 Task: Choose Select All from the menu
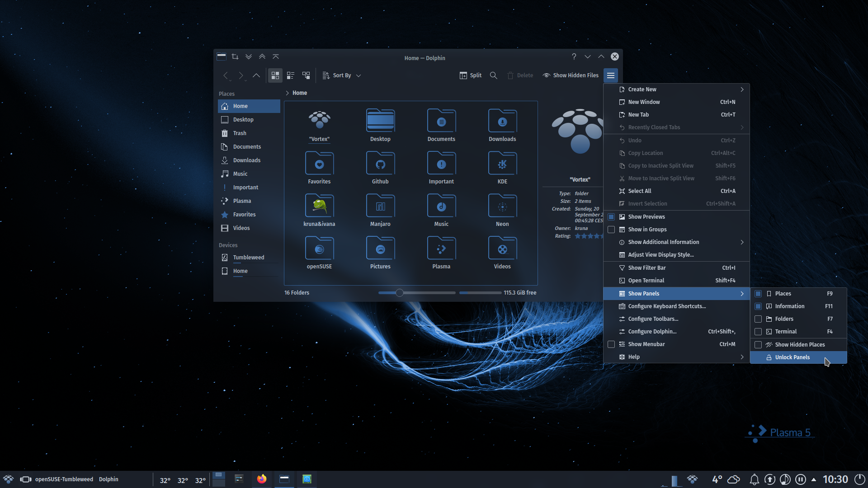click(676, 191)
